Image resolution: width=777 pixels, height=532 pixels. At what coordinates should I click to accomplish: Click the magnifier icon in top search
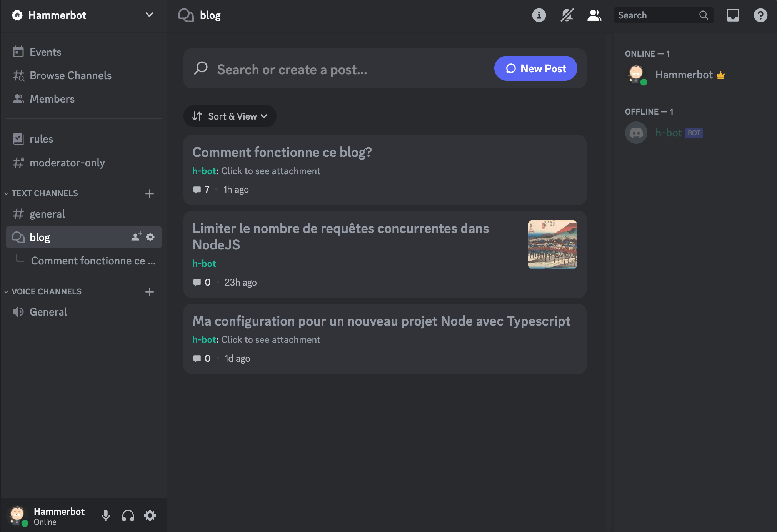click(x=704, y=15)
